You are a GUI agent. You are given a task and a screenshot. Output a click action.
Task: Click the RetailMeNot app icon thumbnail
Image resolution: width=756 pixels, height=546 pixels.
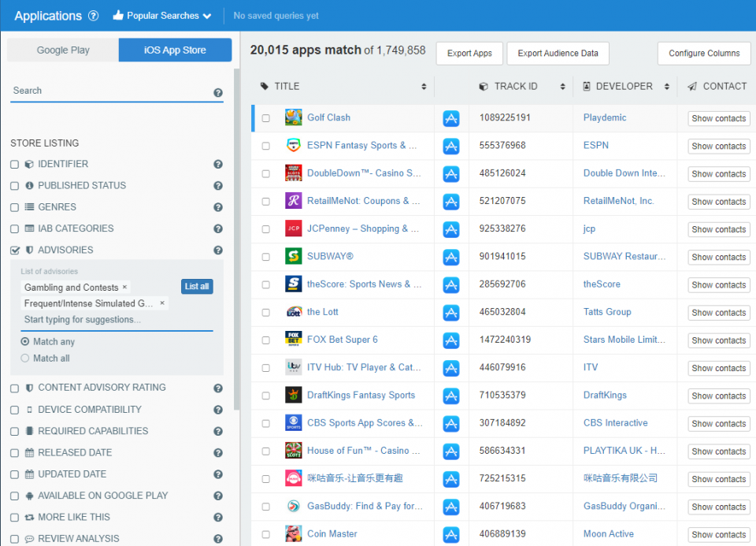pyautogui.click(x=294, y=201)
